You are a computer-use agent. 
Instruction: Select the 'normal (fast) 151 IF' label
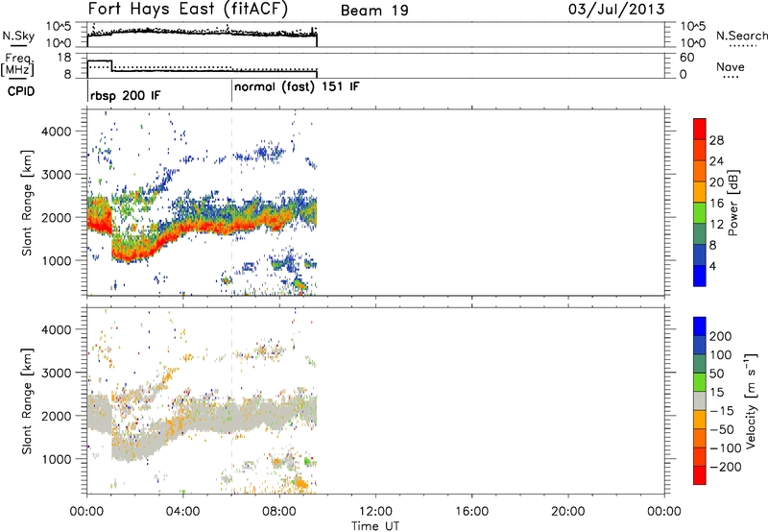point(297,87)
